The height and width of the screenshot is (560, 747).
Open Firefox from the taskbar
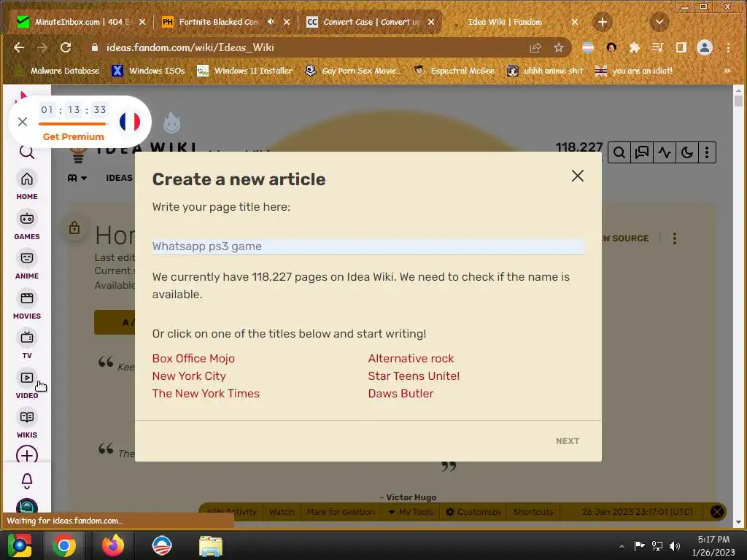click(x=113, y=545)
